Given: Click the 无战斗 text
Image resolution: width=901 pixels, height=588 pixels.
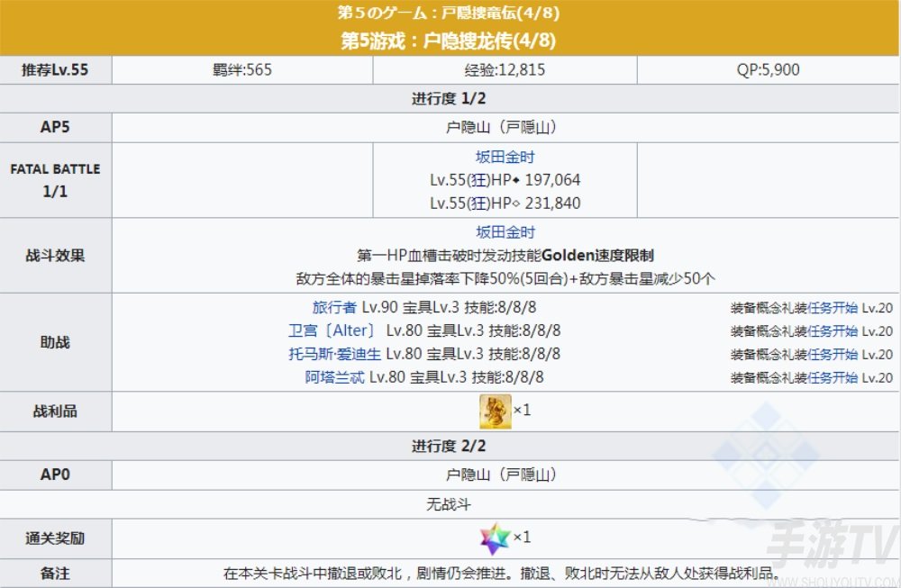Looking at the screenshot, I should click(x=448, y=504).
